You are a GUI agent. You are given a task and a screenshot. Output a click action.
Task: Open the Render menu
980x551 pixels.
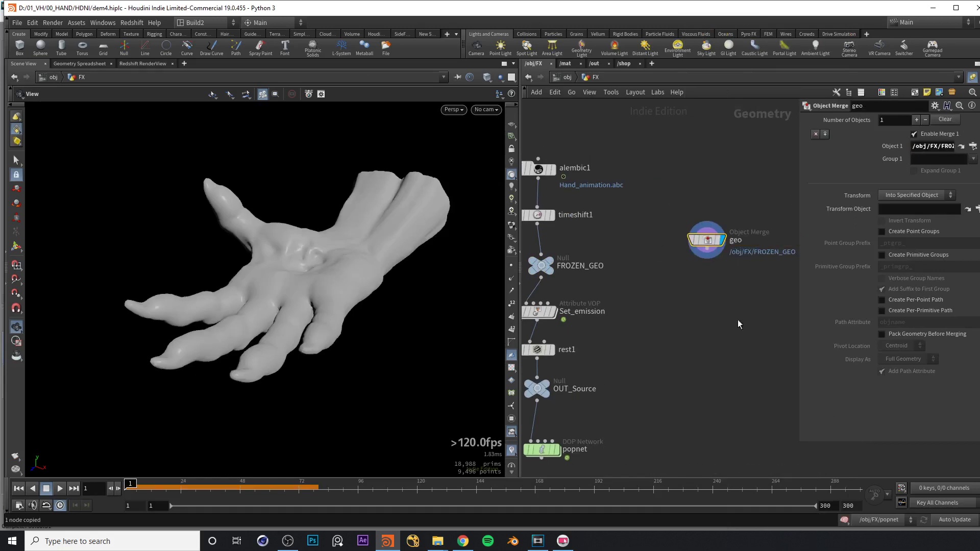[53, 22]
